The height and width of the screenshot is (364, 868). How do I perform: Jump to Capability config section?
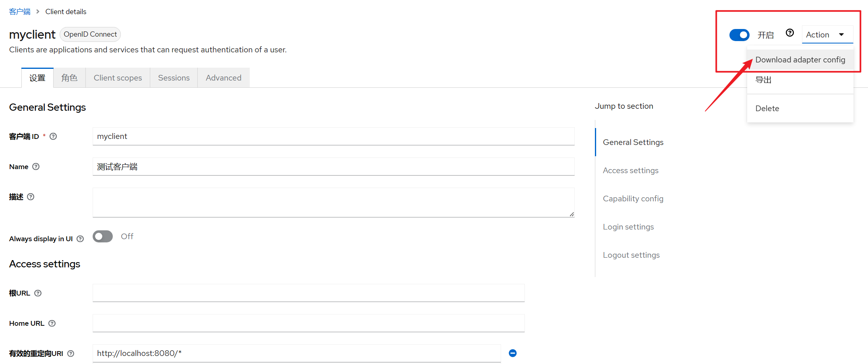[633, 199]
